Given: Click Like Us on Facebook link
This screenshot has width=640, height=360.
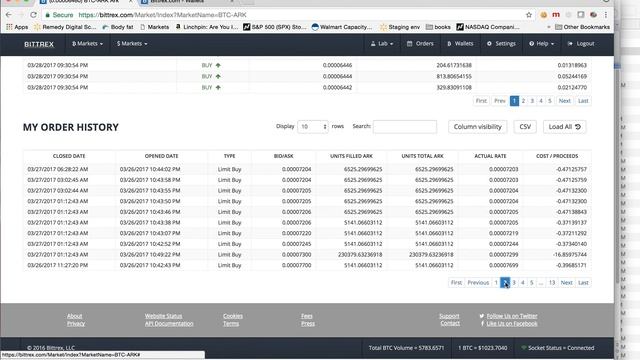Looking at the screenshot, I should (512, 324).
